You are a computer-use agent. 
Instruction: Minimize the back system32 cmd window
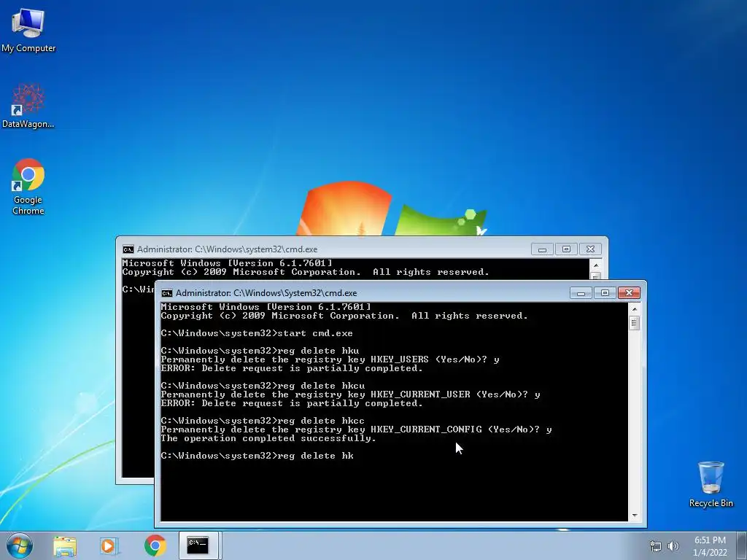(542, 249)
